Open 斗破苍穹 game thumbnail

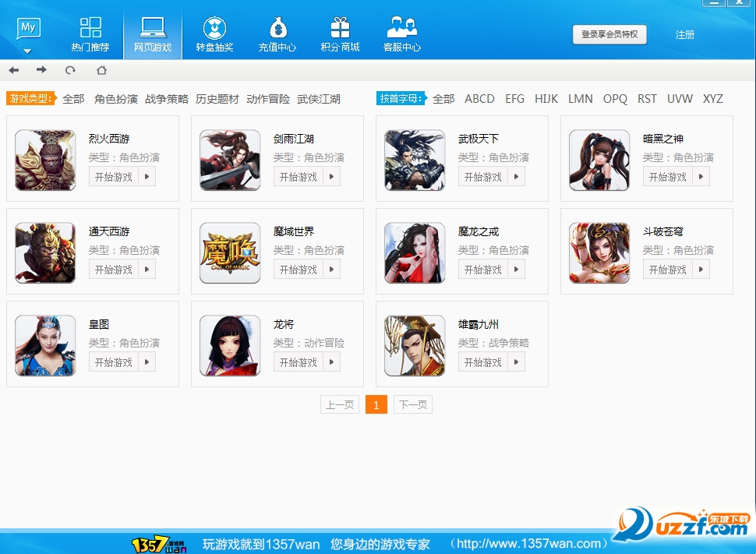(599, 252)
